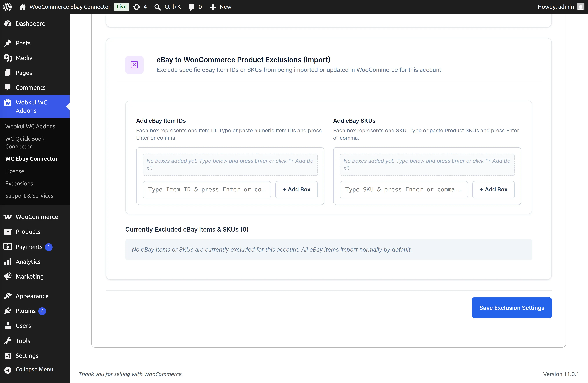The image size is (588, 383).
Task: Click 'Thank you for selling with WooCommerce' text
Action: (x=131, y=374)
